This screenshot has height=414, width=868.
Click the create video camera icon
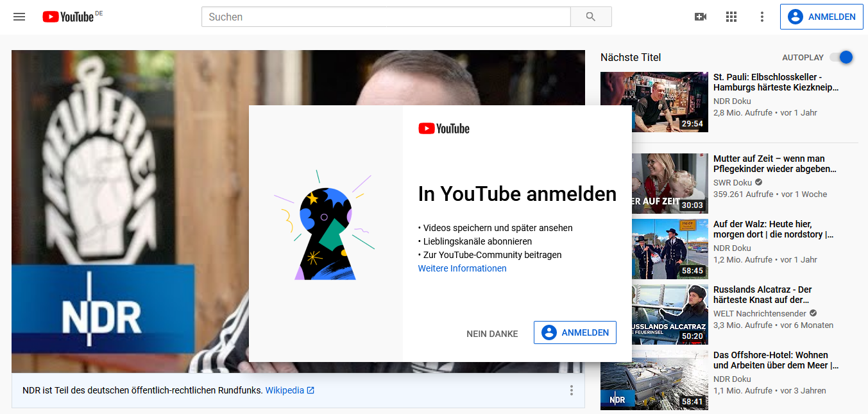701,17
